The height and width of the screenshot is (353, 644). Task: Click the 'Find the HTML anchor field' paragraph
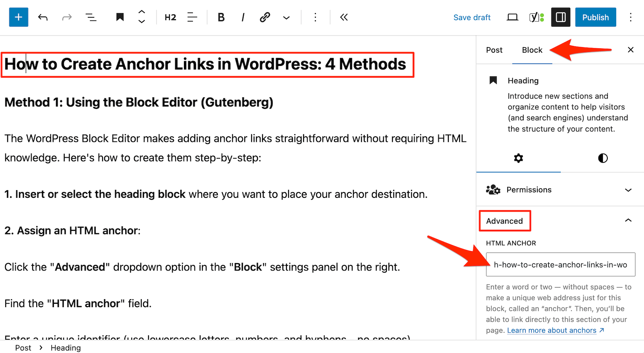78,304
